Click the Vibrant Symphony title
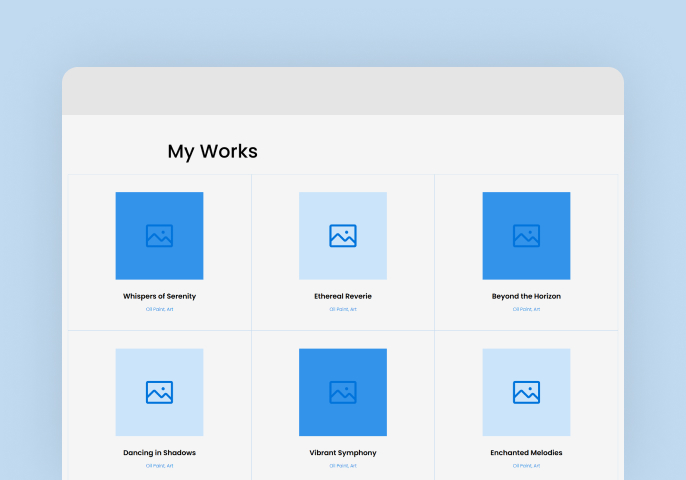 (343, 453)
